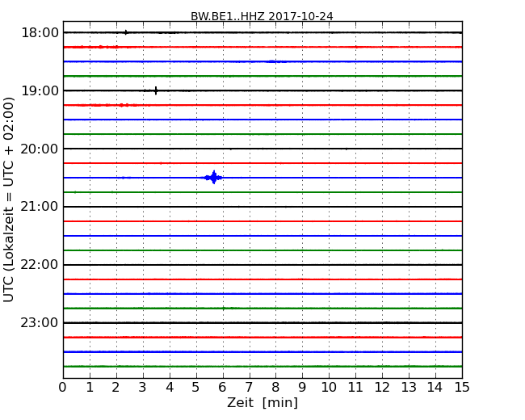This screenshot has height=420, width=525.
Task: Click the x-axis tick label 6
Action: coord(222,387)
